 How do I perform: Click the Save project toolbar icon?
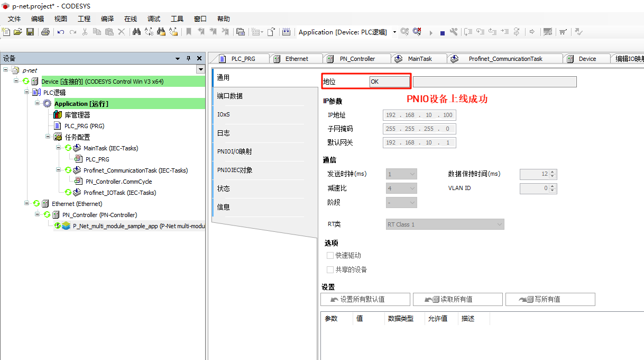point(30,32)
